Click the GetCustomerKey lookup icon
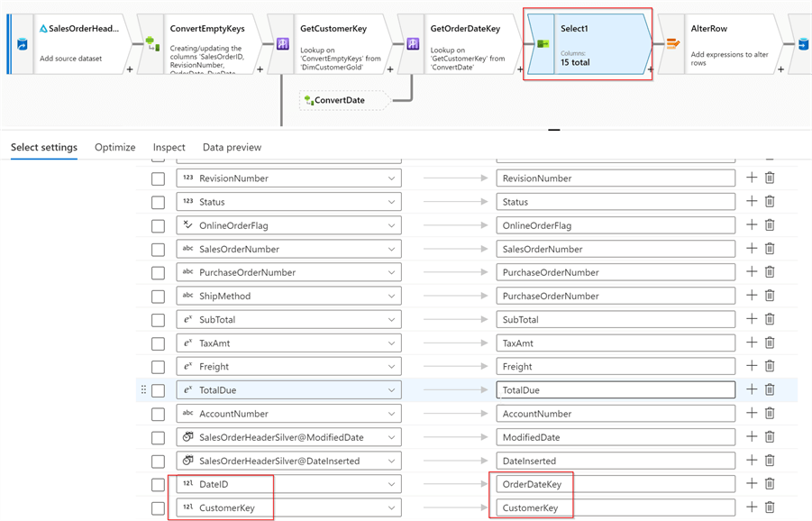The height and width of the screenshot is (521, 812). coord(283,44)
